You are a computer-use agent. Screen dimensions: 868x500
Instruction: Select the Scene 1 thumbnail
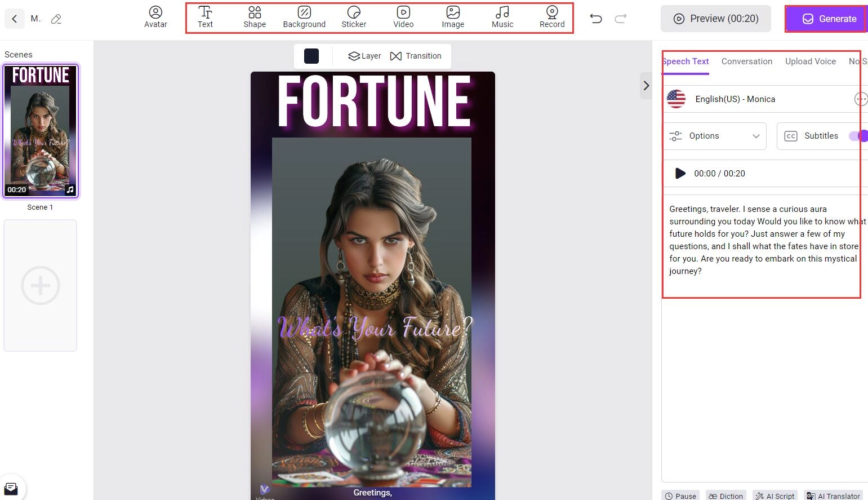coord(41,131)
